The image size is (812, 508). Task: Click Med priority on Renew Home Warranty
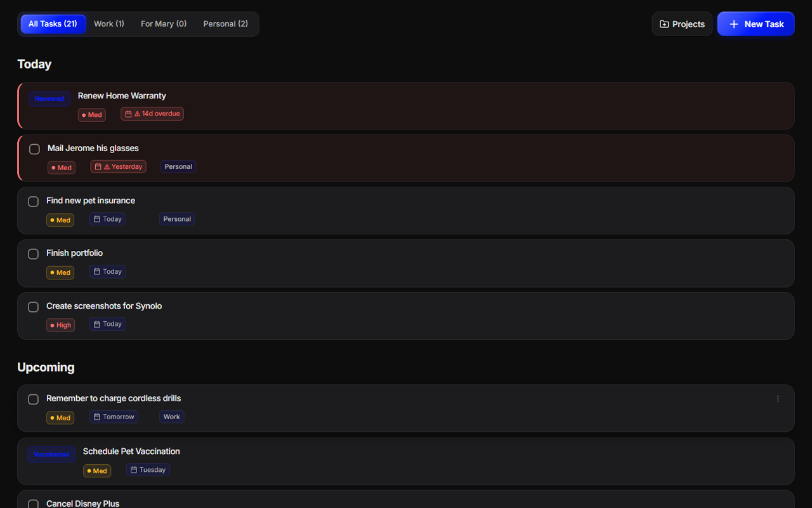click(x=92, y=115)
